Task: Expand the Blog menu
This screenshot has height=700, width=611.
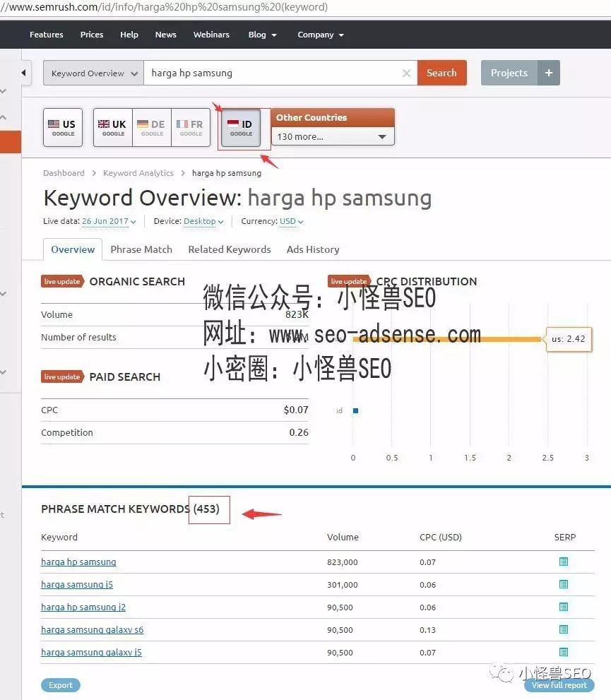Action: 263,35
